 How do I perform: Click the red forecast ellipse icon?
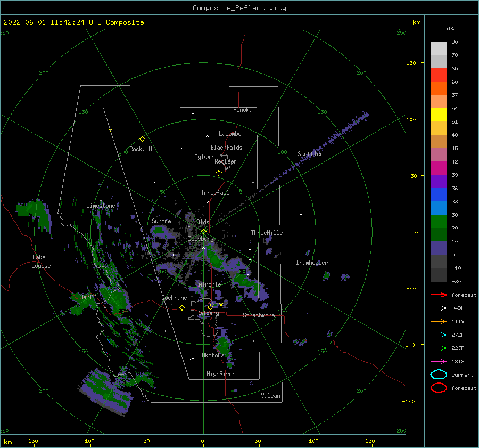point(439,388)
